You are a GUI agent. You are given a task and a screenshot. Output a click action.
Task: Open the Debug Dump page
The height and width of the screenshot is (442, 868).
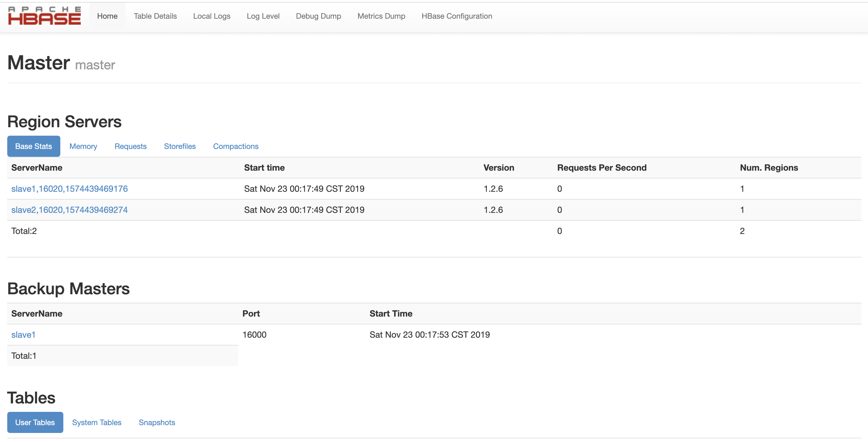pyautogui.click(x=318, y=16)
